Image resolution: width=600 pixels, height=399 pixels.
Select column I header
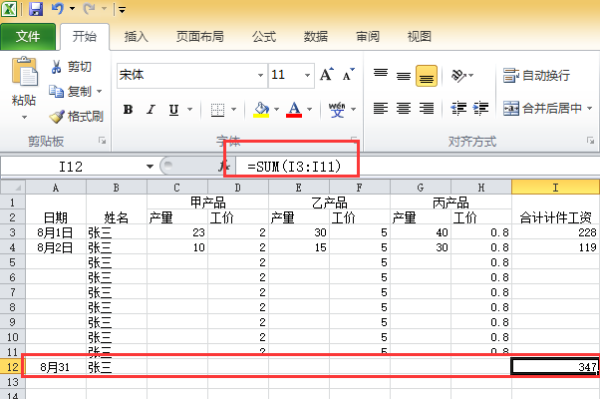coord(556,187)
